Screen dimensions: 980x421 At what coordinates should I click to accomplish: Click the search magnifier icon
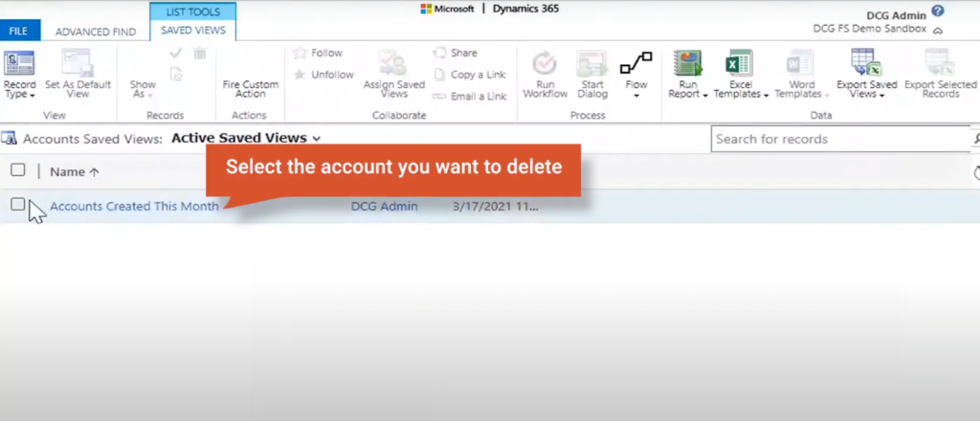tap(975, 139)
